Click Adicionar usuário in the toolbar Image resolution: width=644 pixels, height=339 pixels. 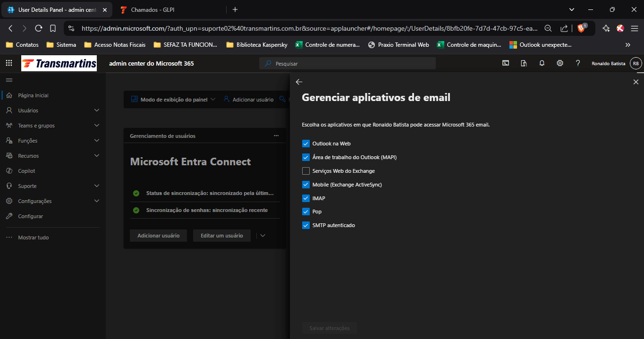coord(248,100)
